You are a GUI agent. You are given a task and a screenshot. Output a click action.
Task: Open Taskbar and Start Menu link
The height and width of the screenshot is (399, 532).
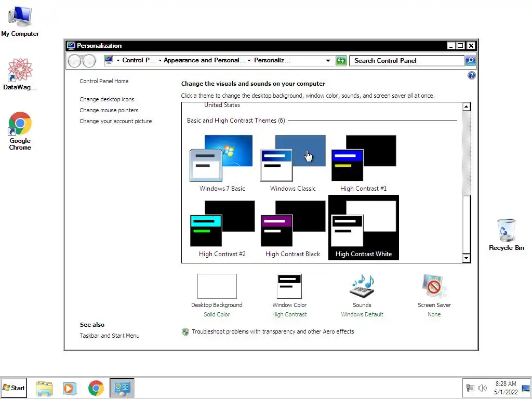(109, 336)
